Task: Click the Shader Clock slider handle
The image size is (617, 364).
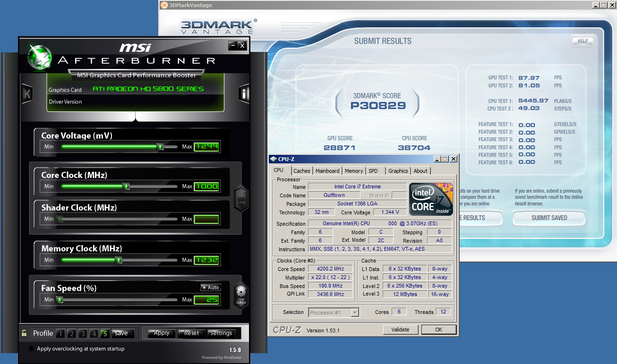Action: 60,219
